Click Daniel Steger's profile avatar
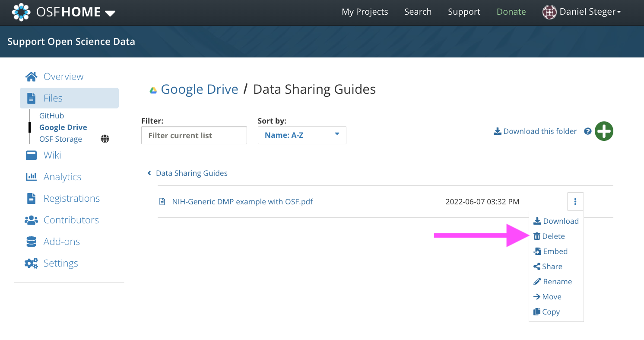 (x=549, y=12)
